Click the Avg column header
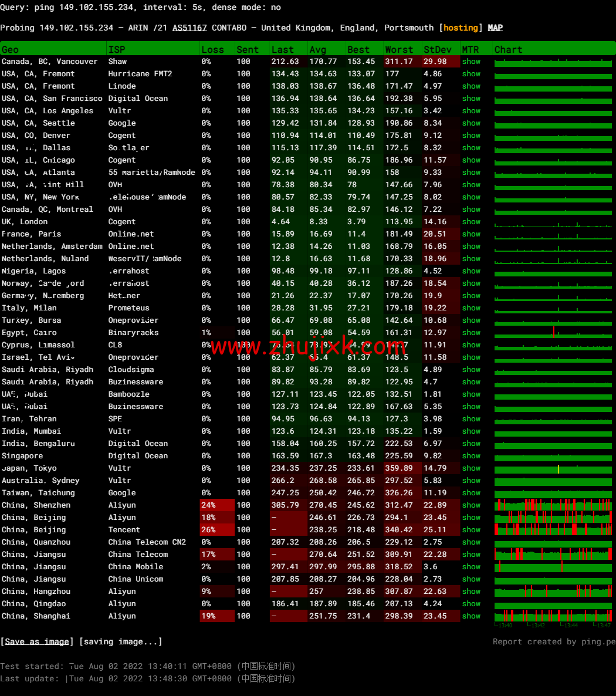This screenshot has height=696, width=616. tap(317, 50)
